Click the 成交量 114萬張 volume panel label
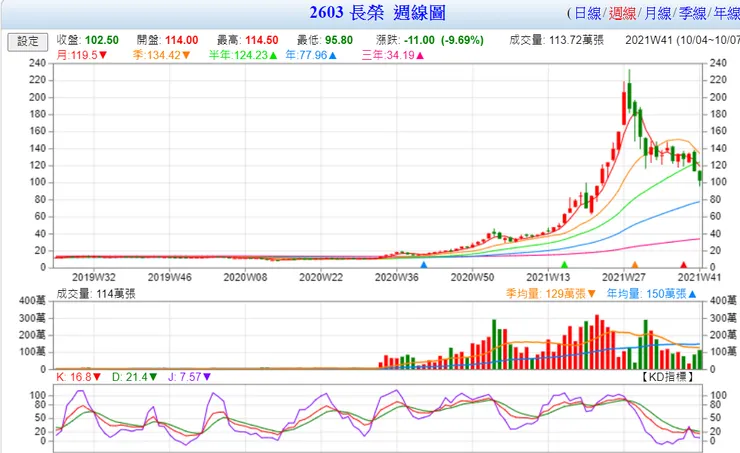This screenshot has width=740, height=453. 96,294
